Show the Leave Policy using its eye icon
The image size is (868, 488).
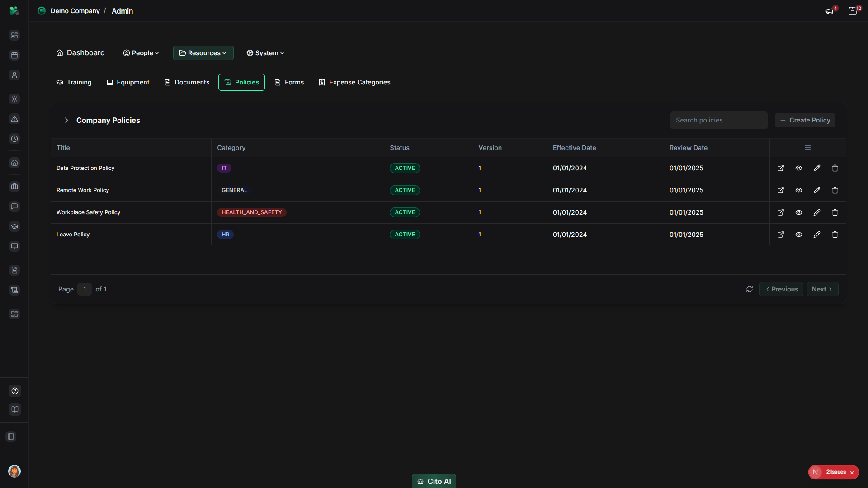(x=798, y=234)
